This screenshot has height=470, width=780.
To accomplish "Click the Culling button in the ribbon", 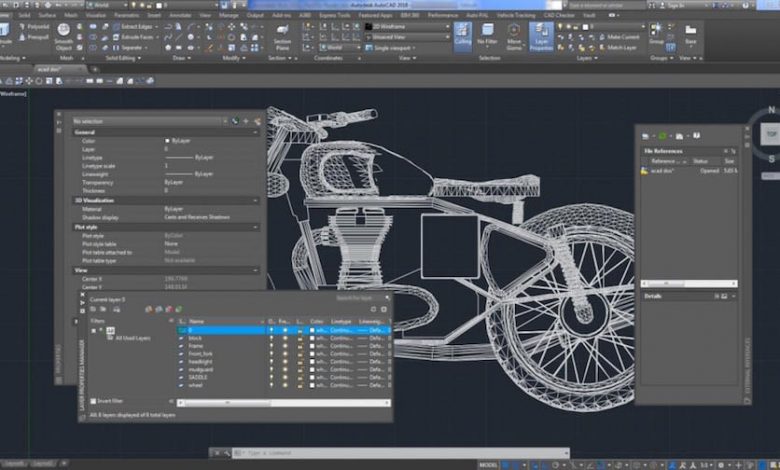I will click(463, 37).
